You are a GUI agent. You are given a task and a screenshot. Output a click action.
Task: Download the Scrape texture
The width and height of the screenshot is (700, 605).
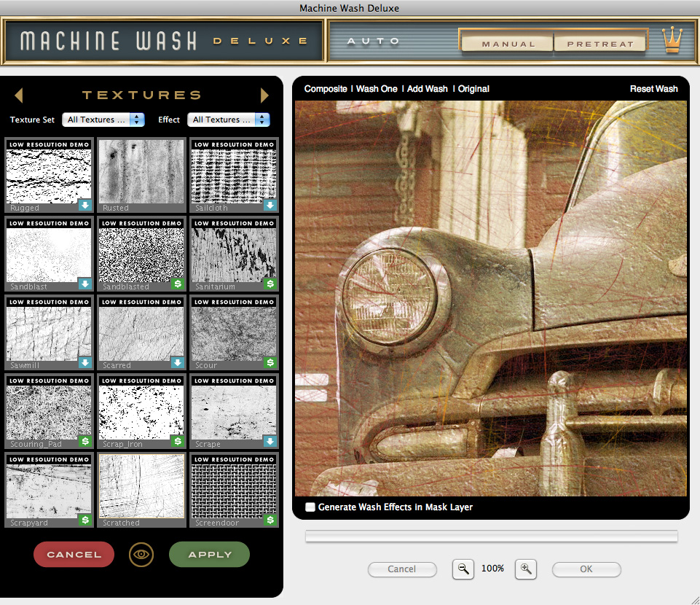pyautogui.click(x=270, y=442)
